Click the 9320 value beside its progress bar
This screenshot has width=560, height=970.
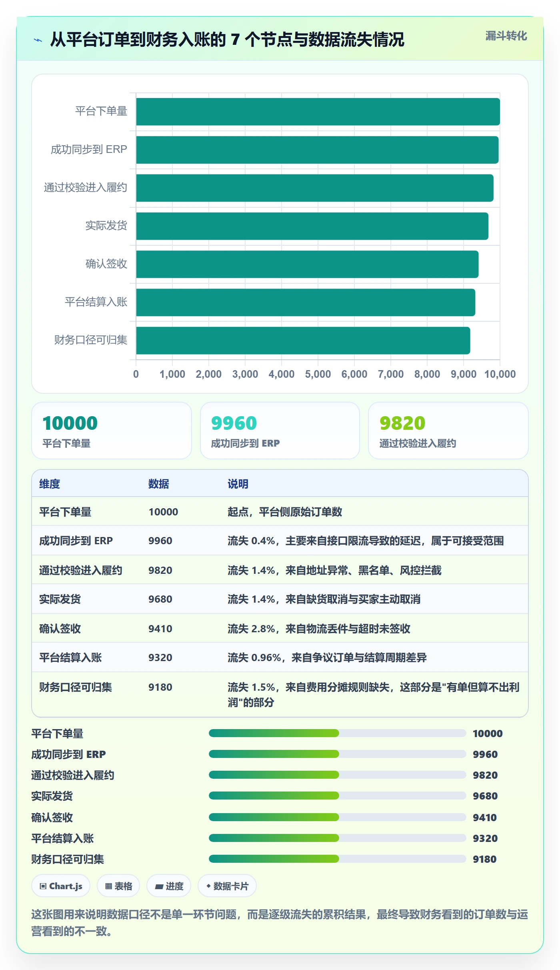pos(485,838)
